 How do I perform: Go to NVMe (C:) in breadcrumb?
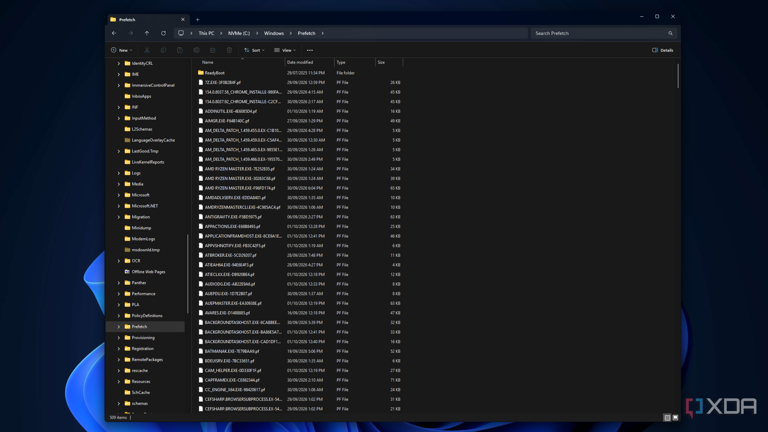[239, 33]
